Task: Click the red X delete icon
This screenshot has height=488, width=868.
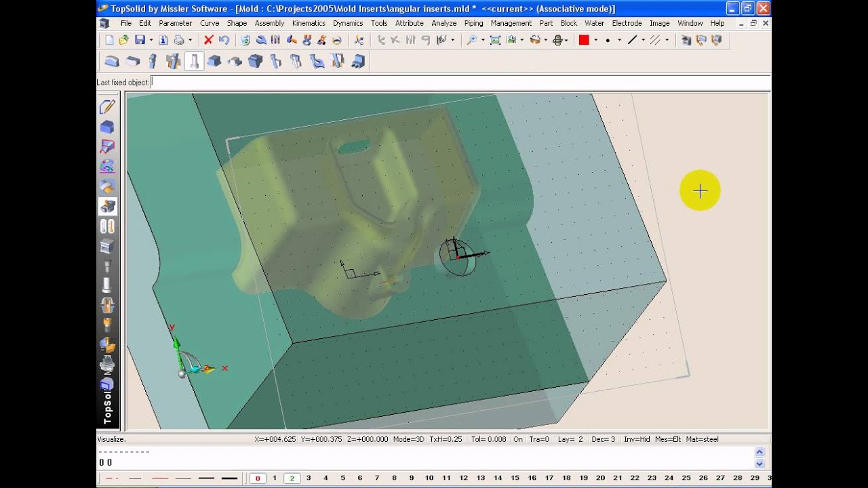Action: click(208, 40)
